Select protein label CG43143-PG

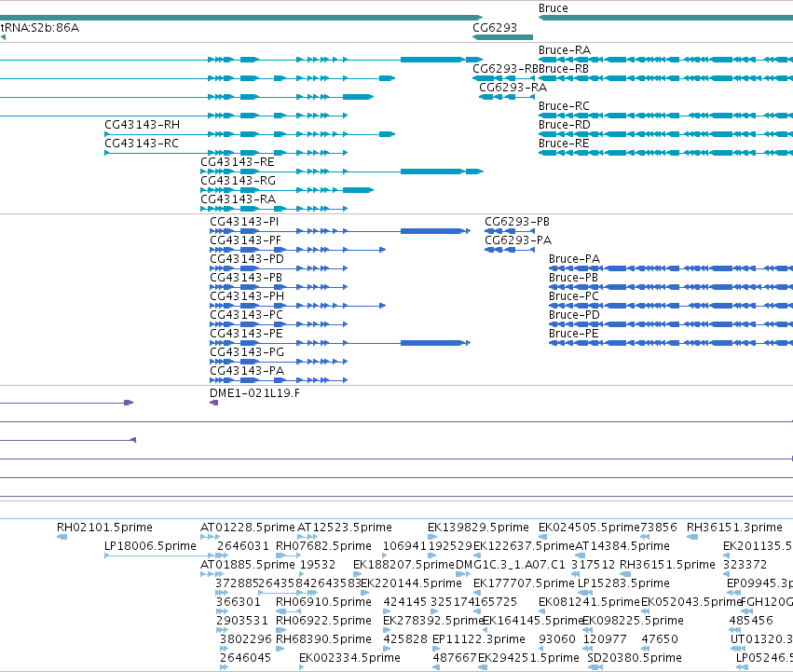pyautogui.click(x=247, y=352)
